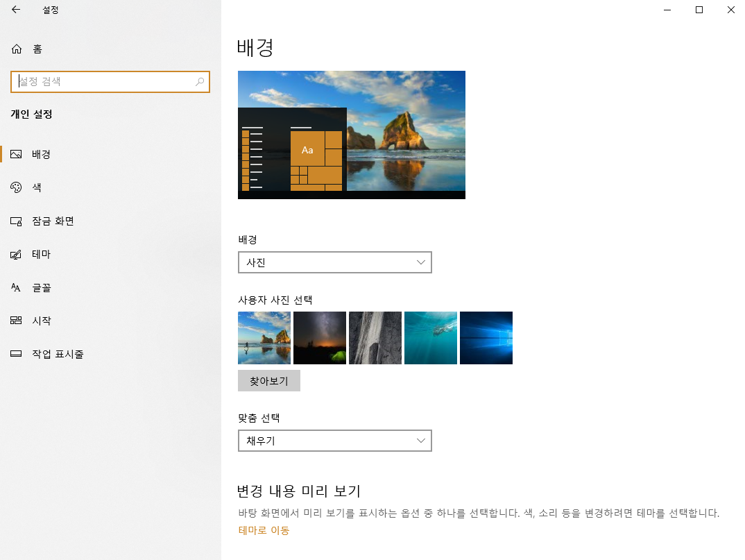
Task: Click the 색 palette icon
Action: point(16,187)
